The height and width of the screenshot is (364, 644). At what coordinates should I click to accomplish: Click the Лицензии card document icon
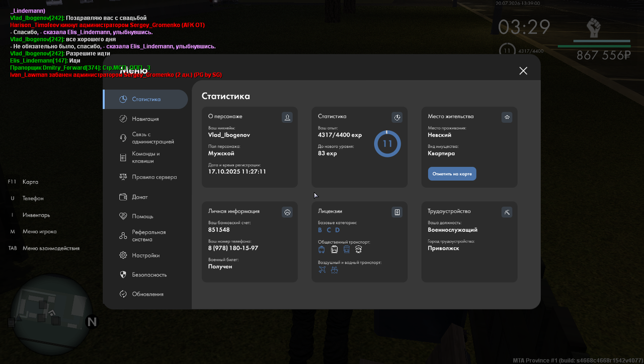[x=397, y=212]
